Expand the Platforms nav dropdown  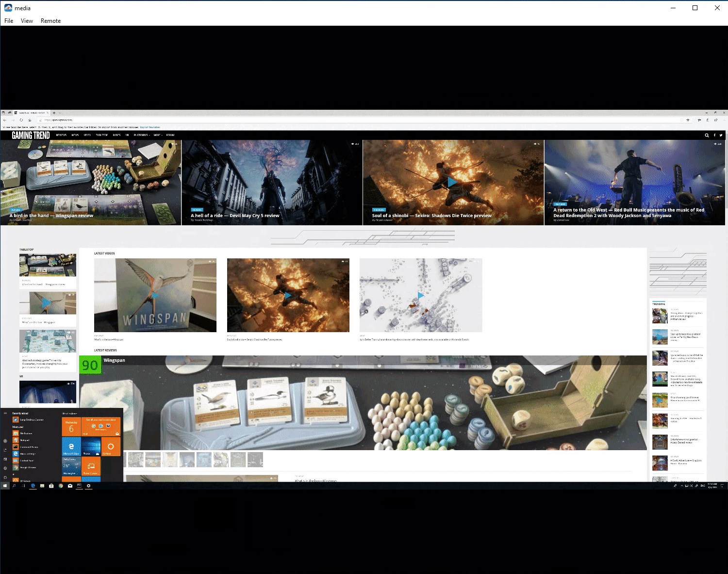[142, 135]
